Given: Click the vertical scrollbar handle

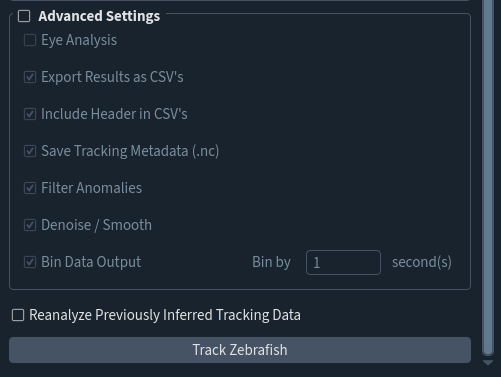Looking at the screenshot, I should click(x=488, y=177).
